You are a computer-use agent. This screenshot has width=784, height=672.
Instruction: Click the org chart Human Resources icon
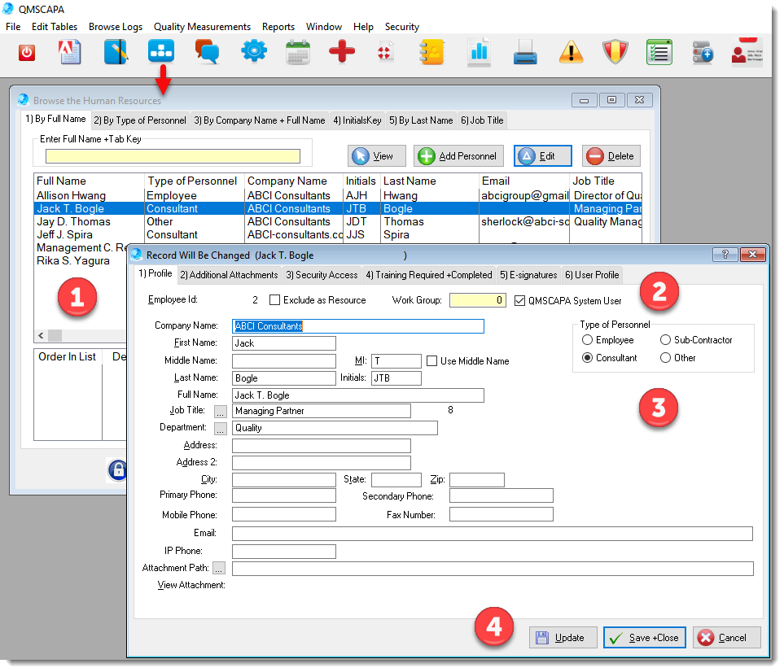(x=160, y=53)
